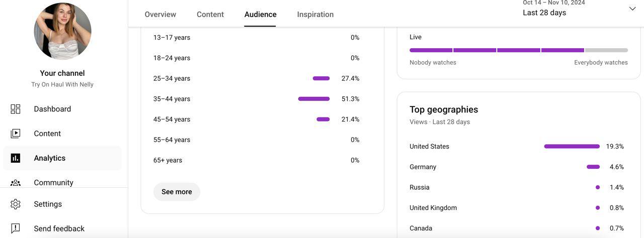Screen dimensions: 644x238
Task: Click the Dashboard grid icon
Action: (16, 109)
